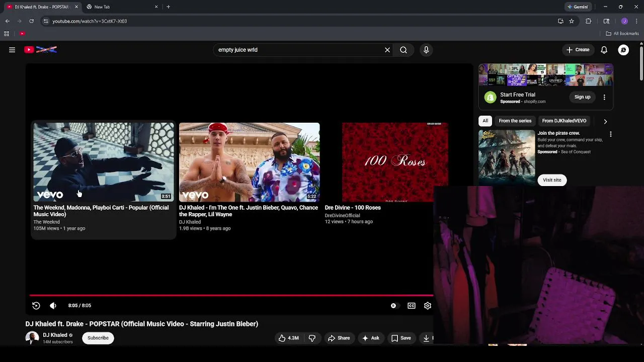Screen dimensions: 644x362
Task: Open Shopify ad options menu
Action: tap(604, 97)
